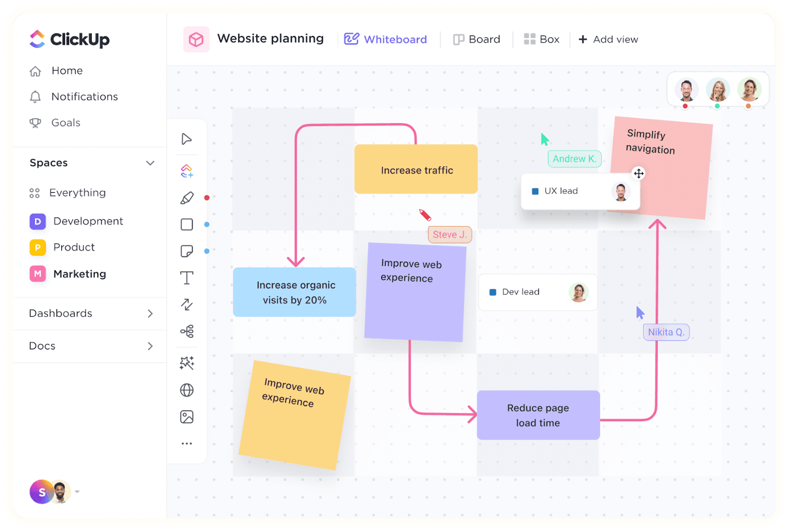This screenshot has height=532, width=789.
Task: Choose the text tool on the whiteboard toolbar
Action: pyautogui.click(x=186, y=278)
